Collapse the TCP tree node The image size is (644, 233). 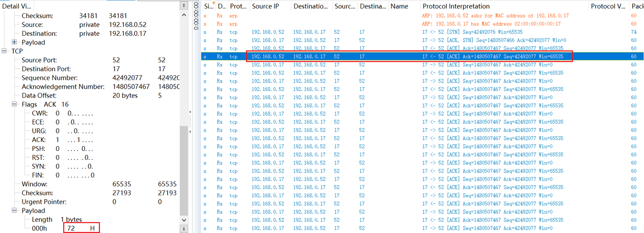(4, 51)
